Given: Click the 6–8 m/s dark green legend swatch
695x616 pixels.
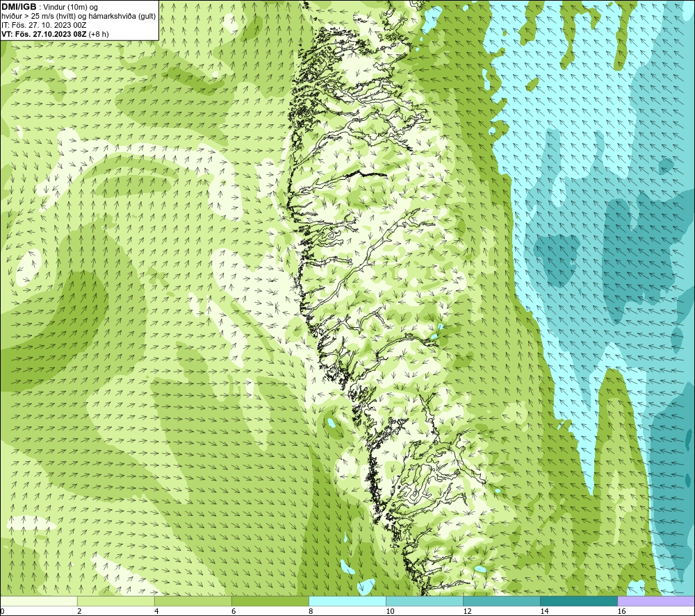Looking at the screenshot, I should click(x=270, y=601).
